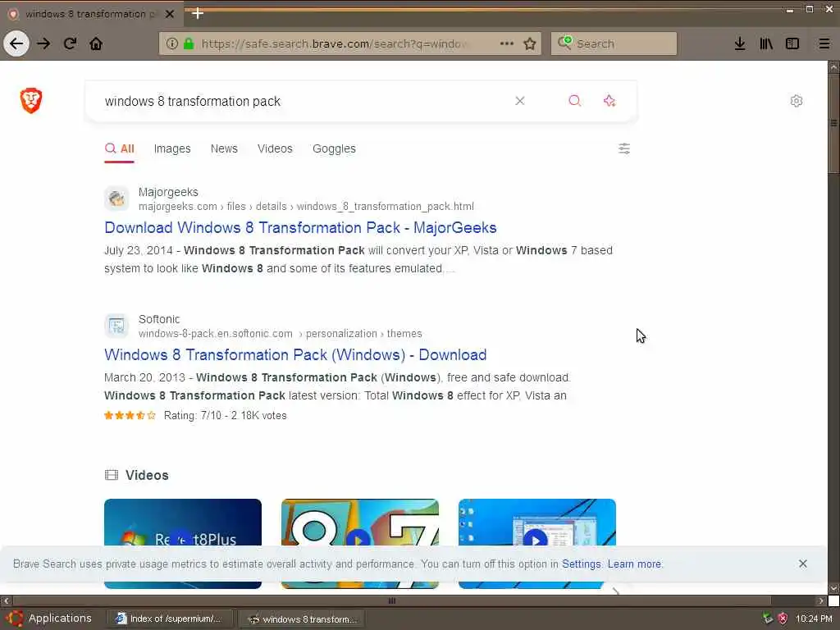Click the Majorgeeks site favicon
Screen dimensions: 840x630
(x=116, y=199)
